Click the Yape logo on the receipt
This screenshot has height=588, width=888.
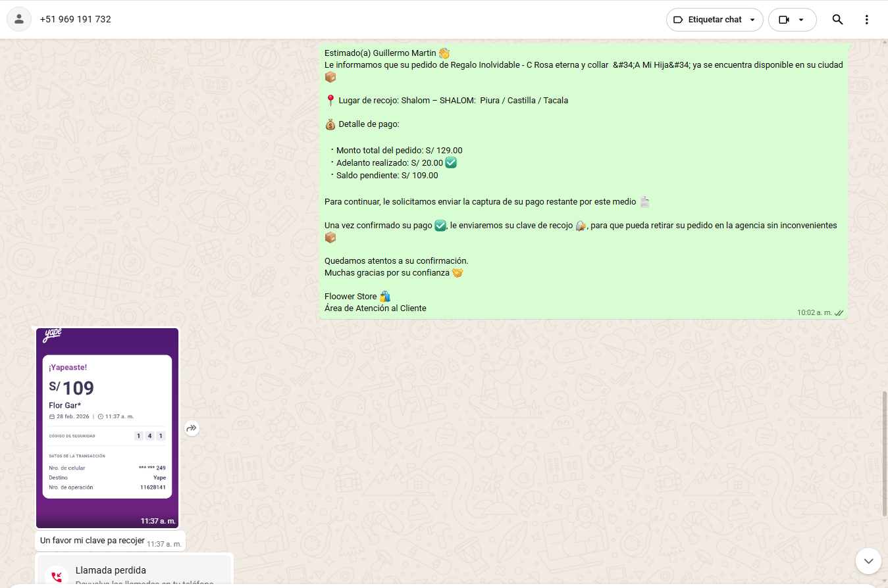click(53, 335)
